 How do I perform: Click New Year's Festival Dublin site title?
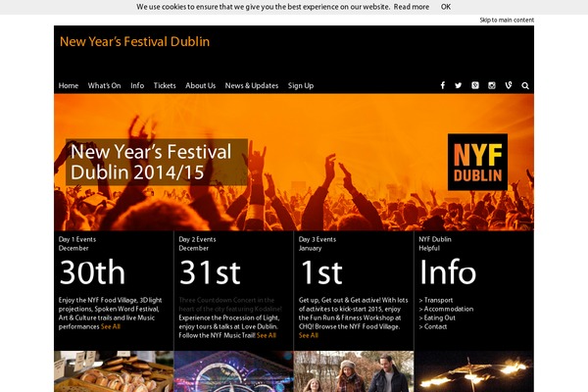click(x=134, y=41)
